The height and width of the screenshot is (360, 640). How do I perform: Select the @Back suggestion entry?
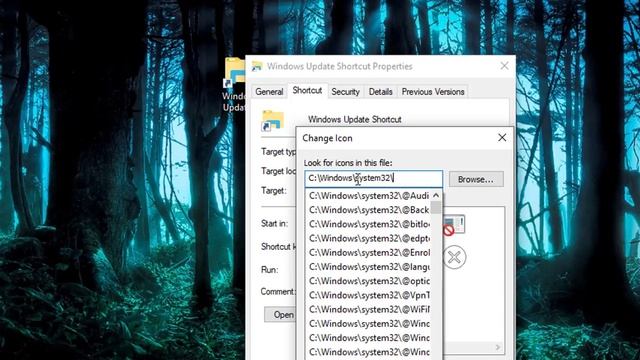[369, 210]
